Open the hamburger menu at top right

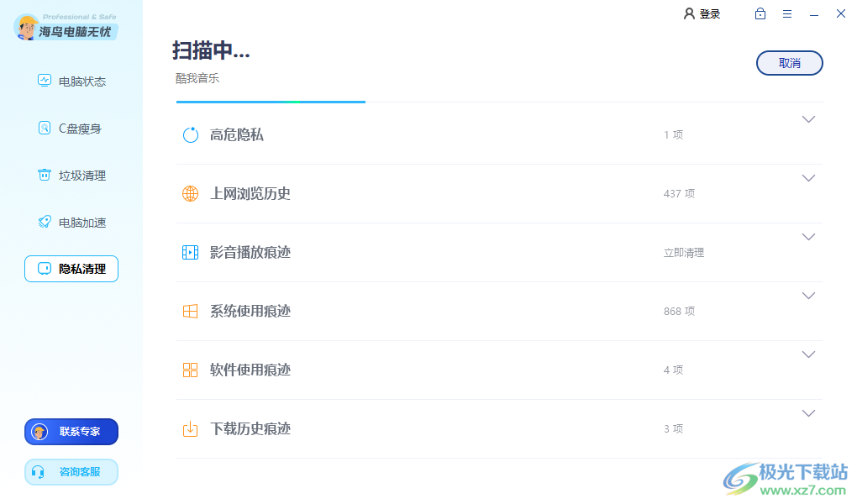coord(787,13)
